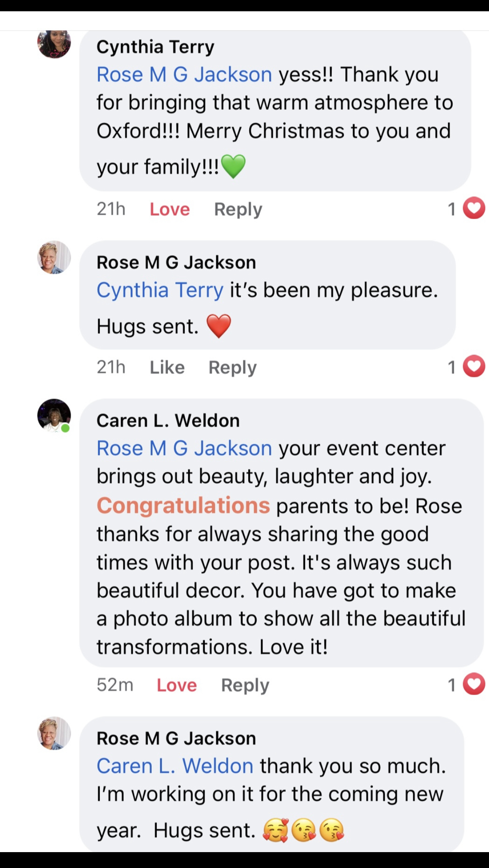Viewport: 489px width, 868px height.
Task: Open Rose's avatar beside "it's been my pleasure"
Action: point(54,257)
